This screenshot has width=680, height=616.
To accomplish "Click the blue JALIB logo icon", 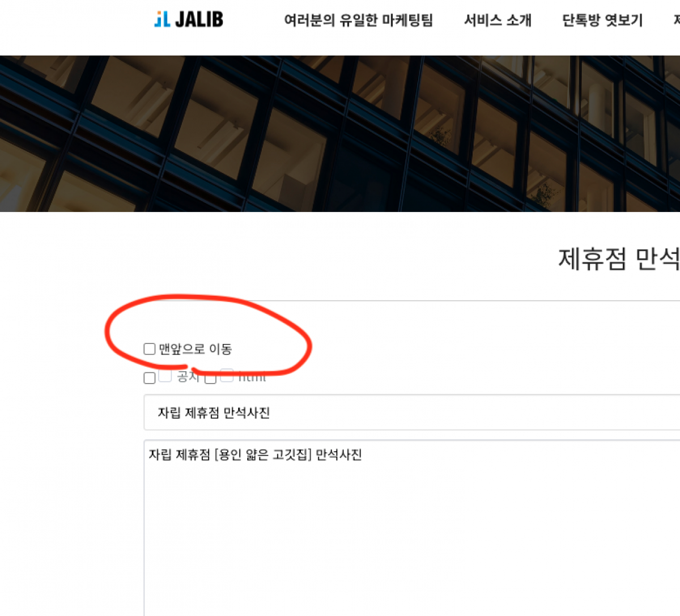I will point(162,19).
